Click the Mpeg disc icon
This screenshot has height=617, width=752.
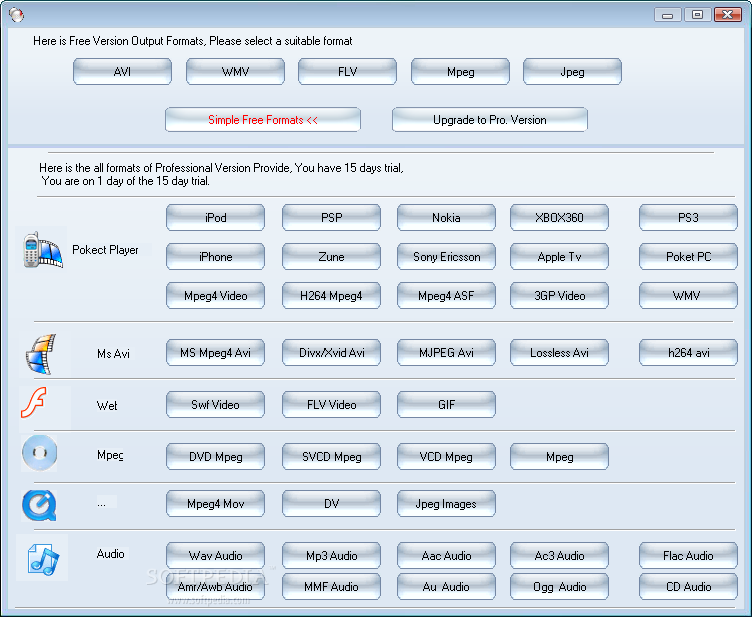[40, 453]
